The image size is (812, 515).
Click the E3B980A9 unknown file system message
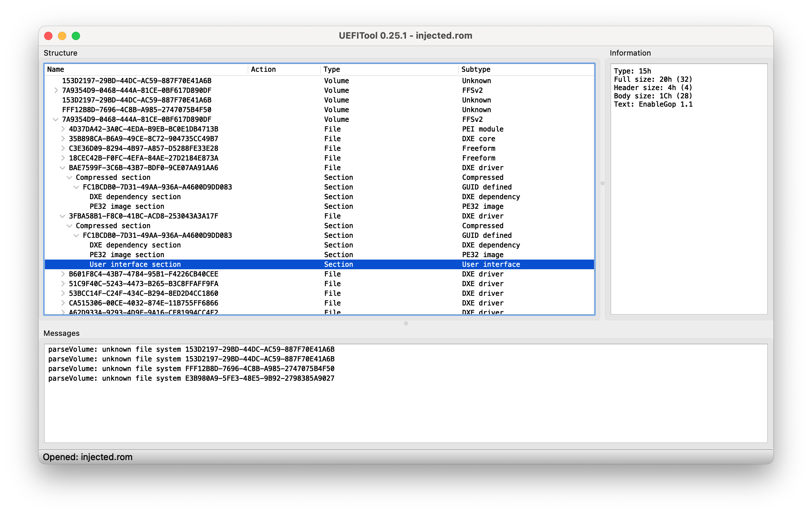[191, 378]
